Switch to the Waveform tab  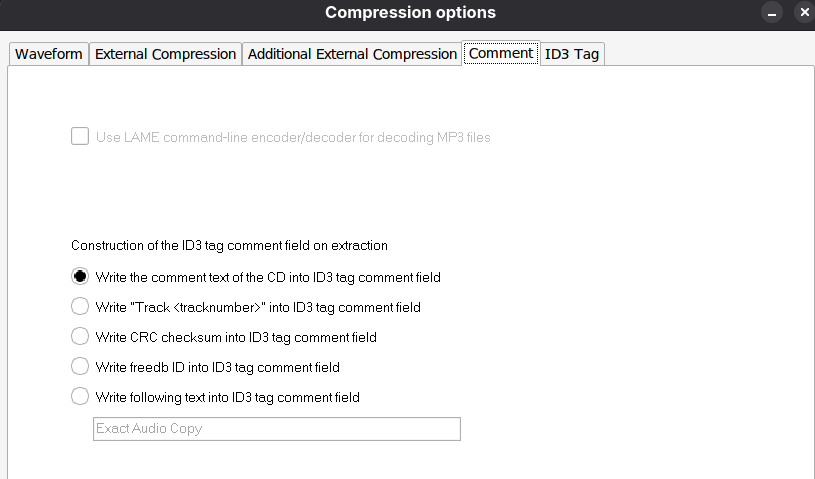pos(49,54)
